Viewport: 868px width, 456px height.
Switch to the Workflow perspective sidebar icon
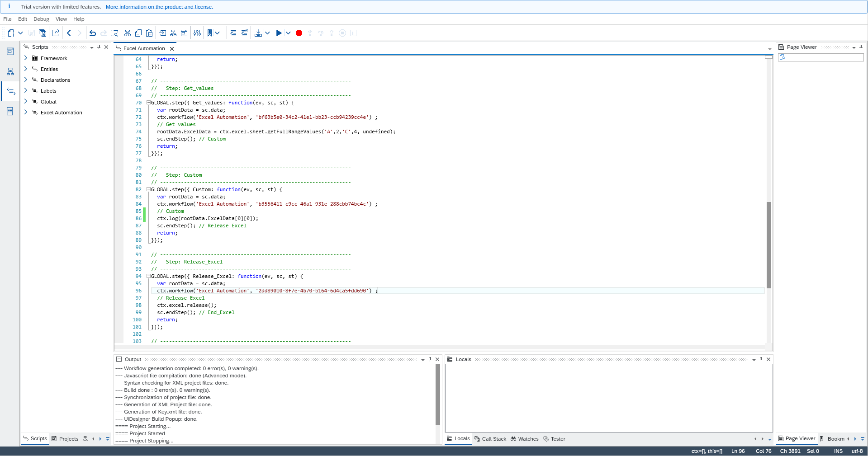click(10, 71)
